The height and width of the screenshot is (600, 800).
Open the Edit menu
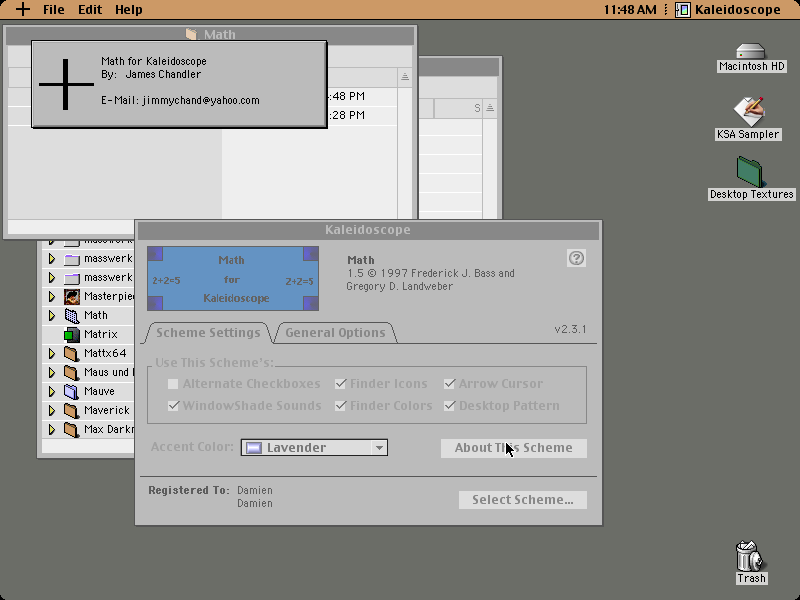(x=90, y=10)
